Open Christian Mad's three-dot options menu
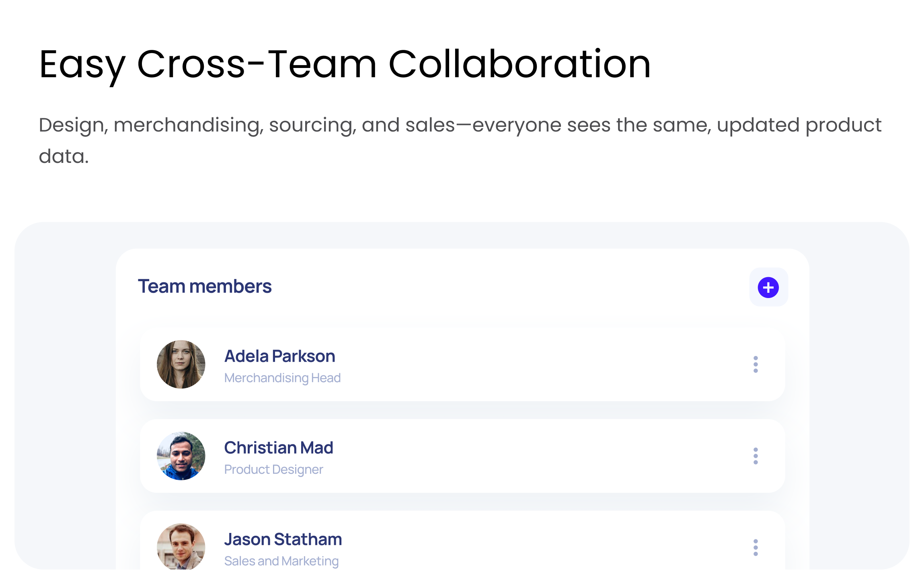924x584 pixels. click(x=756, y=456)
